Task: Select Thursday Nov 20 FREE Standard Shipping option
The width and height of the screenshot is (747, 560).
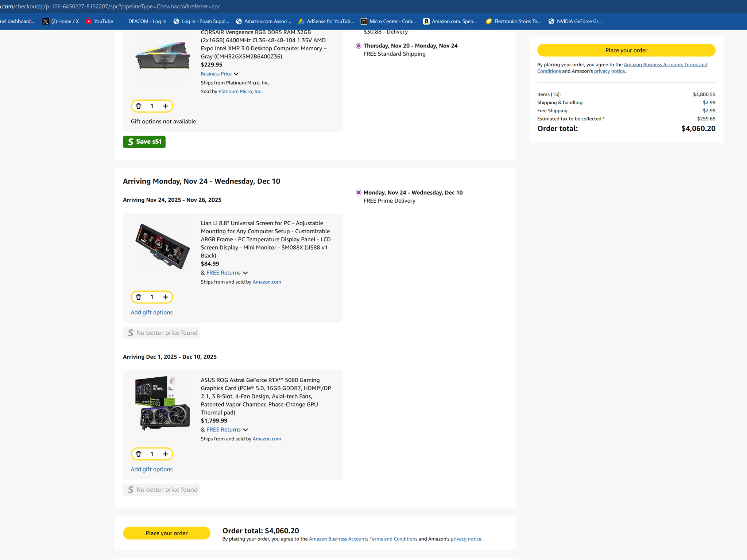Action: (359, 46)
